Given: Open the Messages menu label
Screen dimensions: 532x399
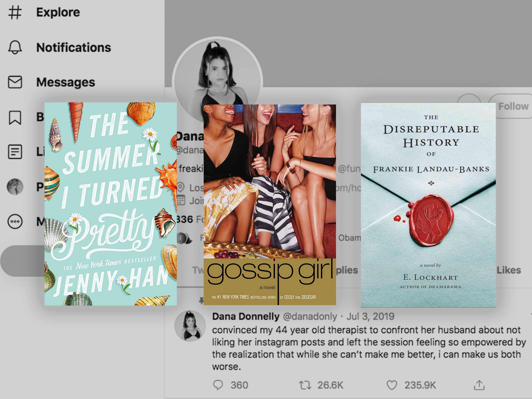Looking at the screenshot, I should [66, 82].
